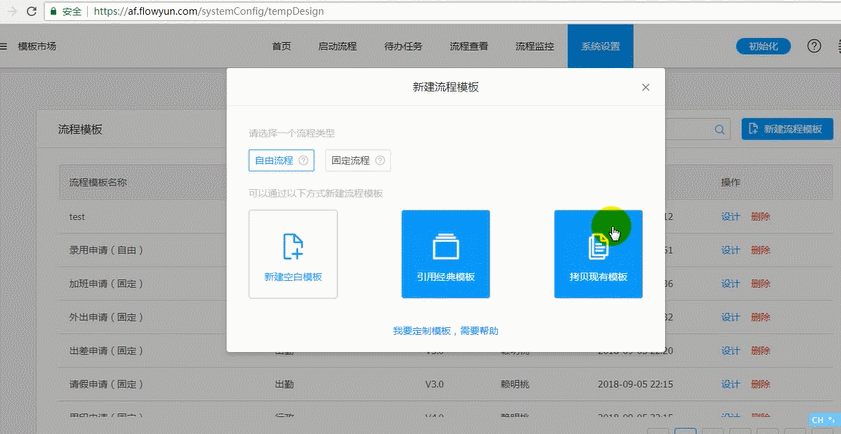The image size is (841, 434).
Task: Choose the 拷贝现有模板 tile
Action: click(598, 254)
